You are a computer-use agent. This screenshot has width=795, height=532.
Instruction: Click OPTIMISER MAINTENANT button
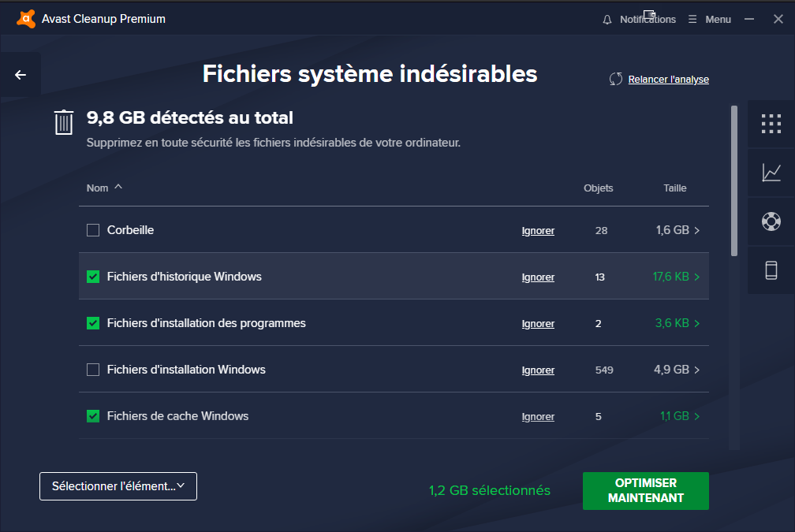pos(645,491)
